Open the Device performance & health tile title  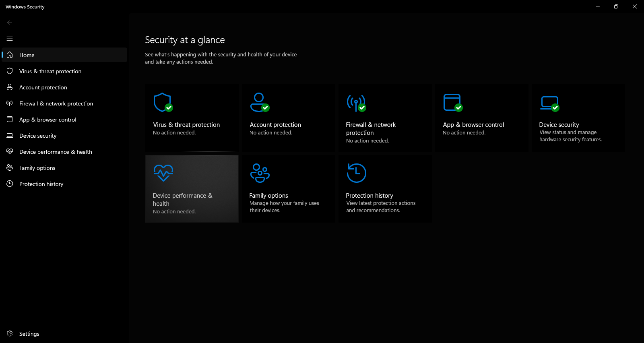(x=182, y=200)
